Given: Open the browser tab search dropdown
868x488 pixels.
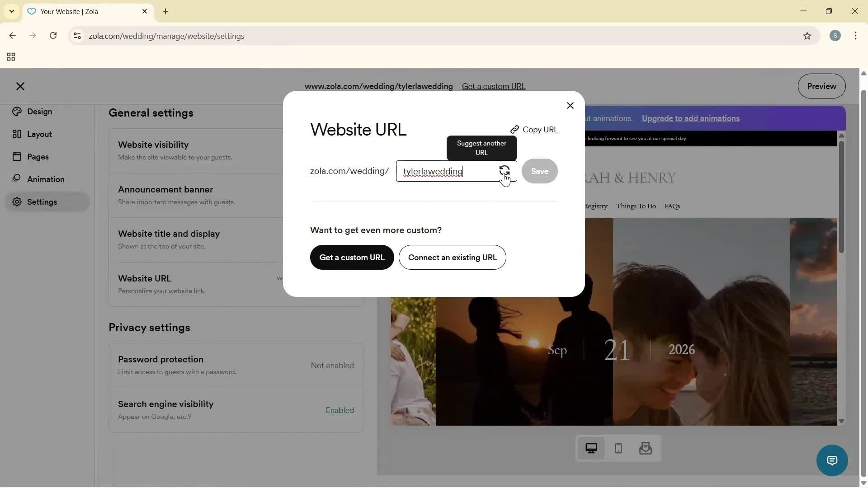Looking at the screenshot, I should coord(11,11).
